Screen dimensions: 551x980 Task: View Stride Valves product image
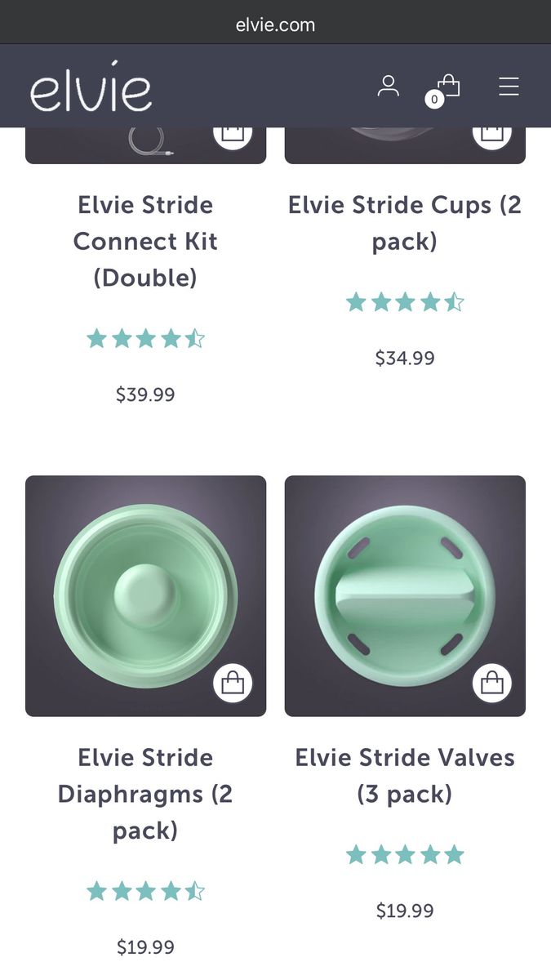tap(405, 596)
